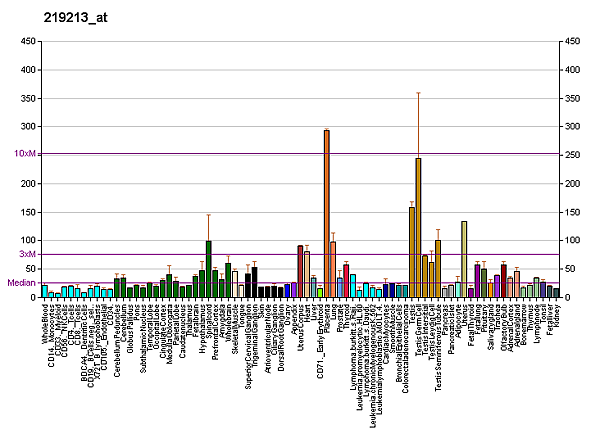
Task: Click the 300 tick on right axis
Action: 573,127
